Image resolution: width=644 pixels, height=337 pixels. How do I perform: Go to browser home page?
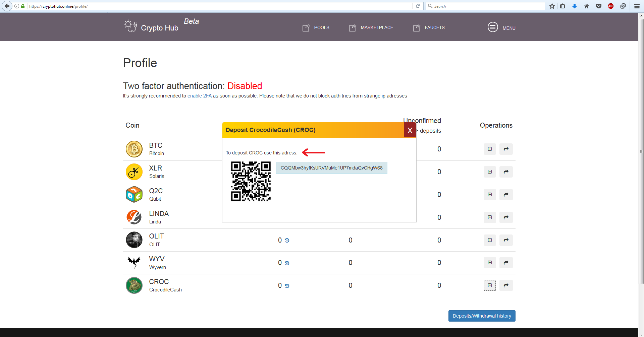587,6
